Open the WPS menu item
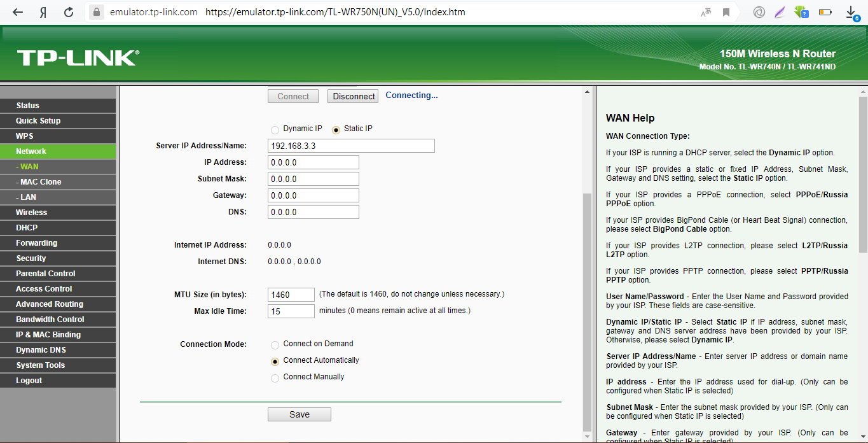The width and height of the screenshot is (868, 443). coord(58,136)
